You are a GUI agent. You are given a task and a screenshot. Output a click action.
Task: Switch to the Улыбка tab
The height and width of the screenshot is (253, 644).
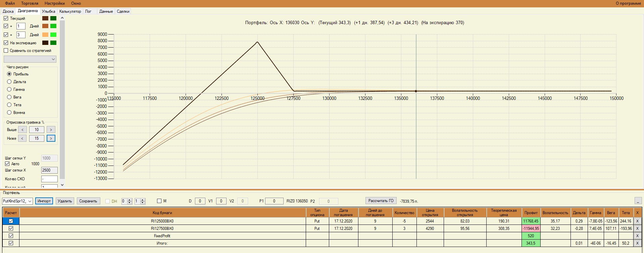49,11
